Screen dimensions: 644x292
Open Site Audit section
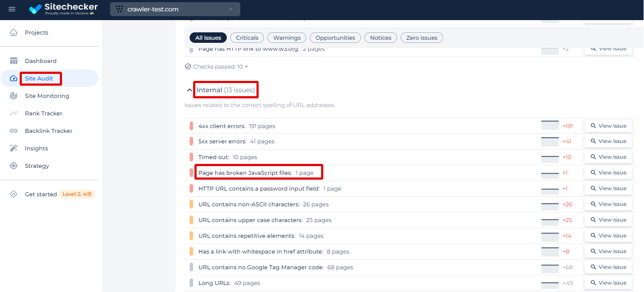(39, 78)
